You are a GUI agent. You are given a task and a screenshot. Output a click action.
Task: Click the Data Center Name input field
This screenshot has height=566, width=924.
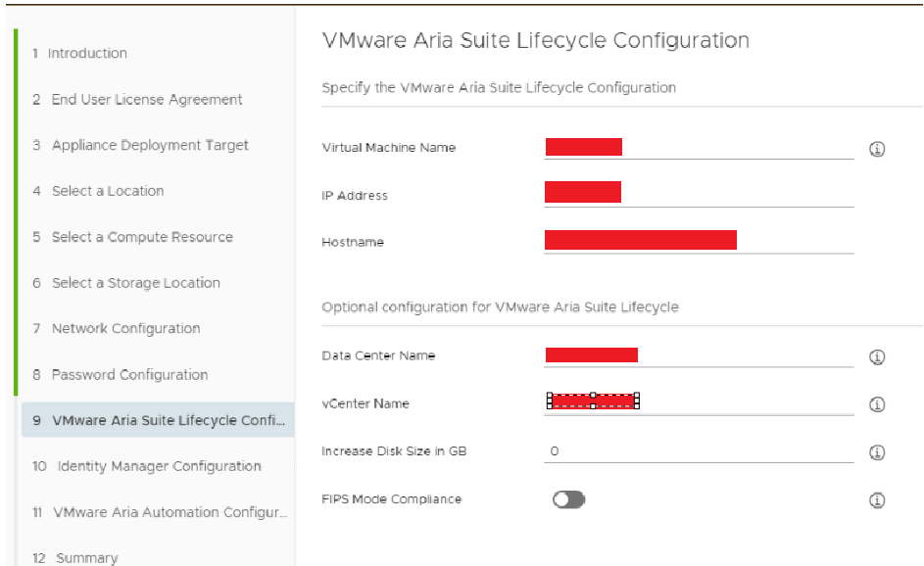coord(699,355)
